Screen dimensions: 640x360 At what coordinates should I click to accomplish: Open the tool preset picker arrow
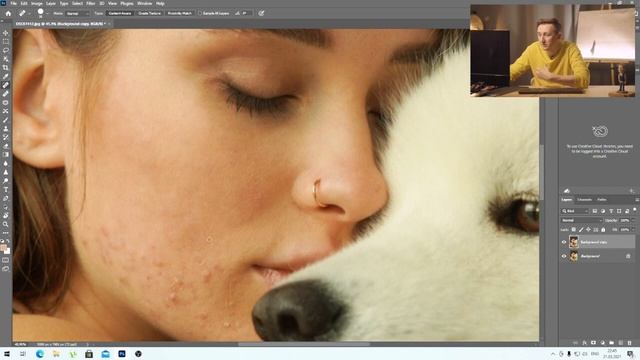pos(29,13)
